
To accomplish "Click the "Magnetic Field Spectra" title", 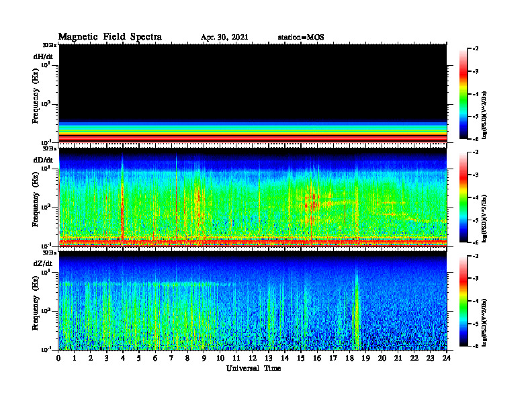I will [x=110, y=37].
